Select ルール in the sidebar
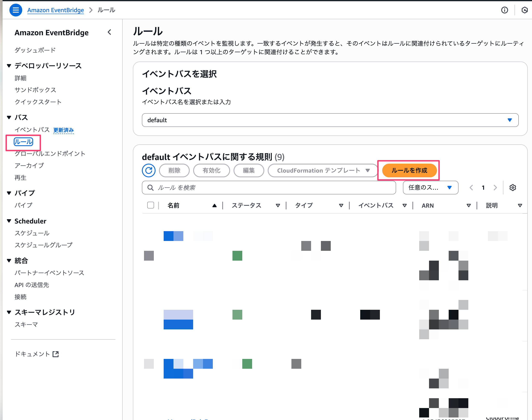The image size is (532, 420). pos(23,142)
